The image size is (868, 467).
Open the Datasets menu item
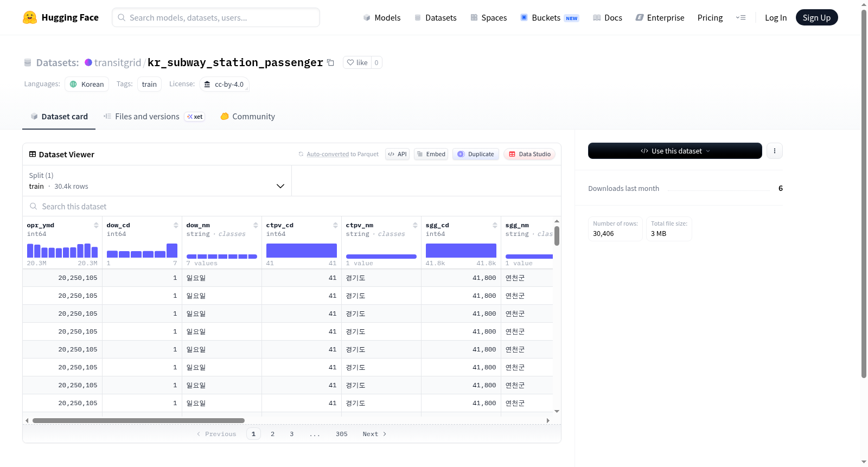click(x=436, y=17)
